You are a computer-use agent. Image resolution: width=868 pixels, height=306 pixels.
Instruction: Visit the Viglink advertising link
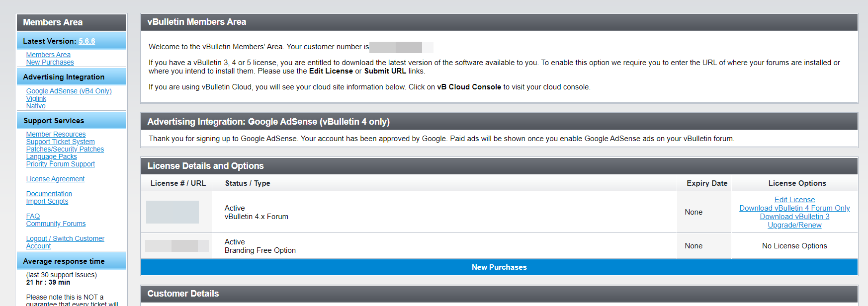tap(36, 98)
